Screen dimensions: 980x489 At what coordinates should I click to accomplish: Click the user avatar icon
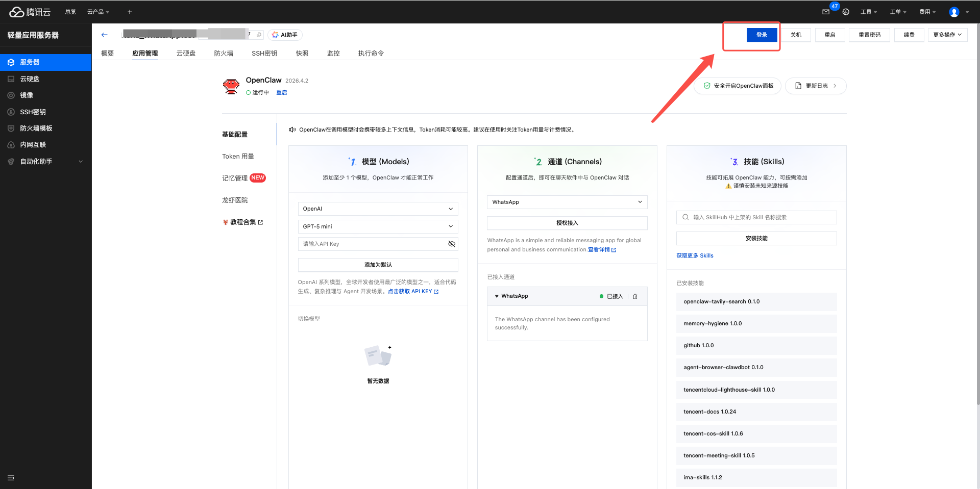[x=954, y=12]
